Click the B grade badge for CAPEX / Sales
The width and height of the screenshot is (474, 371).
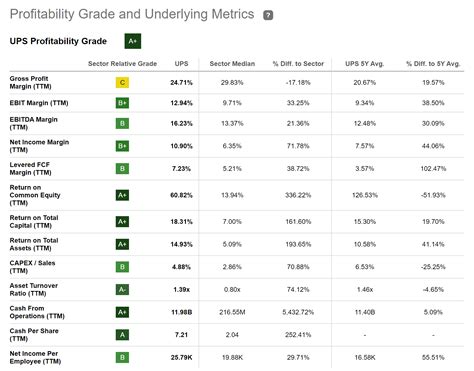[122, 267]
